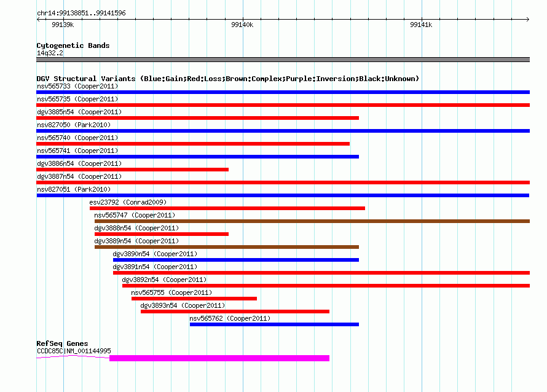Click the esv23792 (Conrad2009) label
The height and width of the screenshot is (392, 547).
point(128,202)
